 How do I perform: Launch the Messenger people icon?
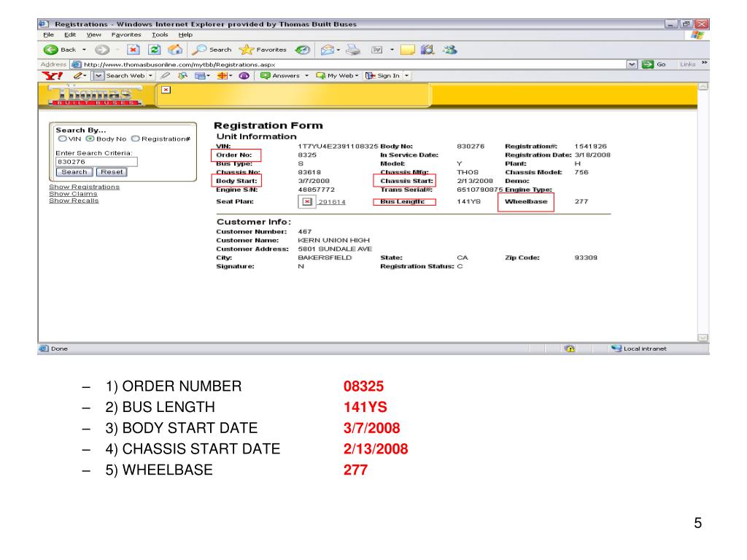click(x=449, y=50)
